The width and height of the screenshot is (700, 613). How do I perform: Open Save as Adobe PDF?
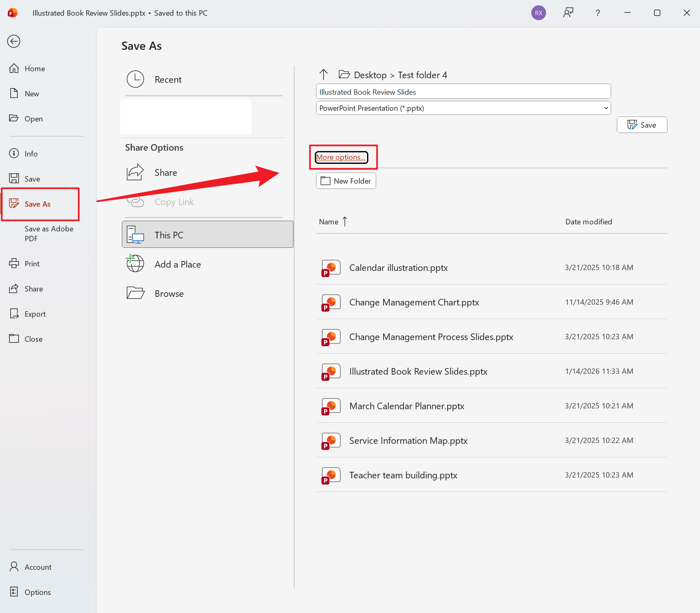click(x=49, y=233)
